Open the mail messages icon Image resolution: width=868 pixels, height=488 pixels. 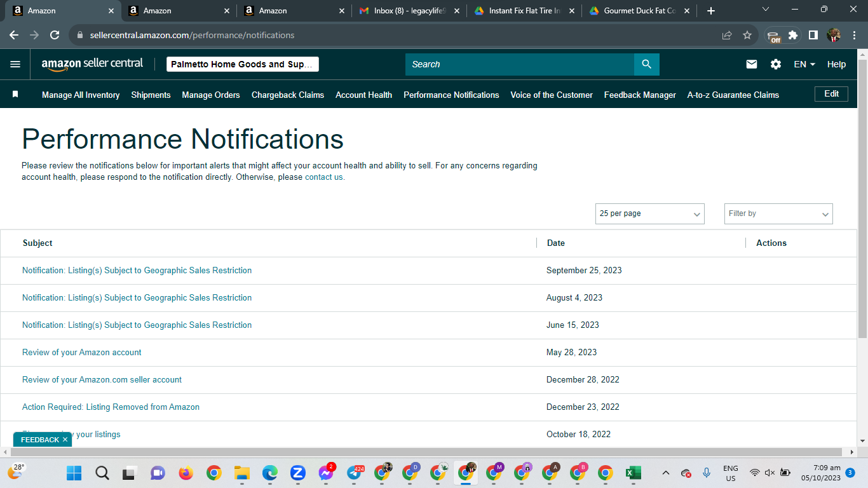(x=752, y=64)
